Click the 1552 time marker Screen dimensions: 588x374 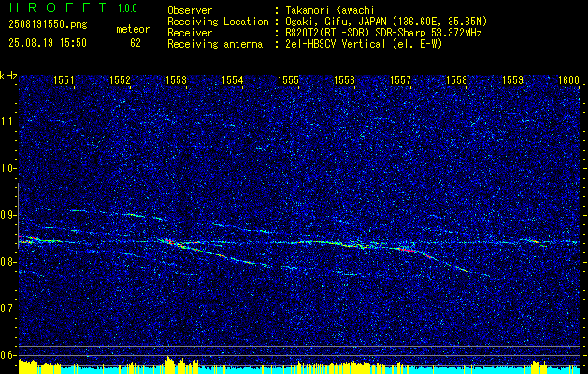point(120,79)
